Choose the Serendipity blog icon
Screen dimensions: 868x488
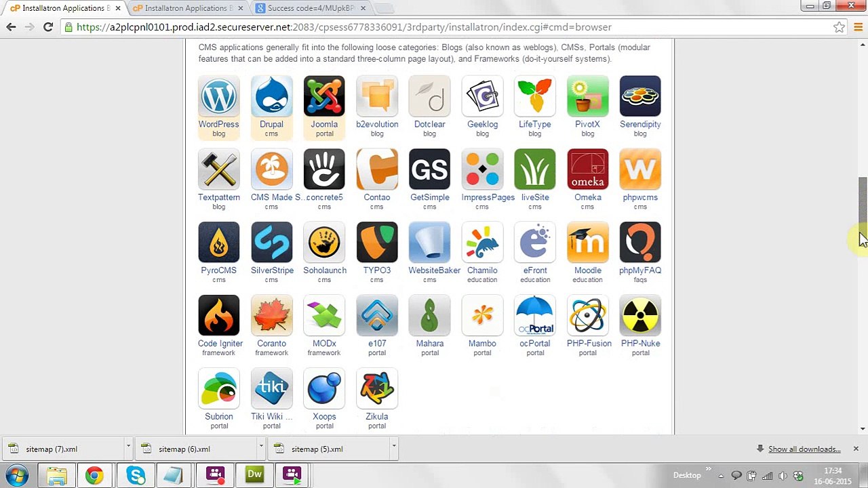coord(640,96)
